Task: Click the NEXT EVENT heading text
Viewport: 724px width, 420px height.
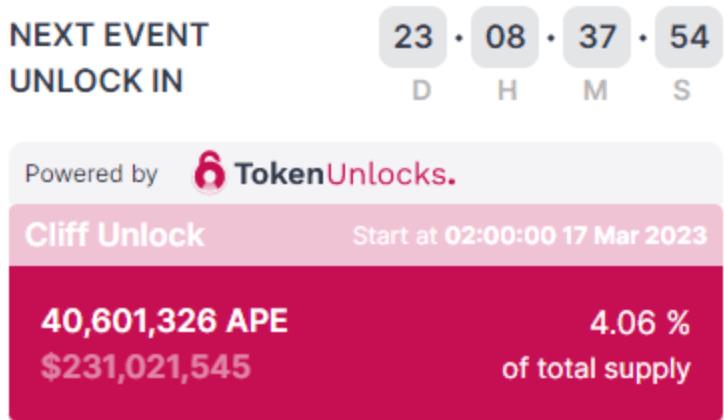Action: 109,35
